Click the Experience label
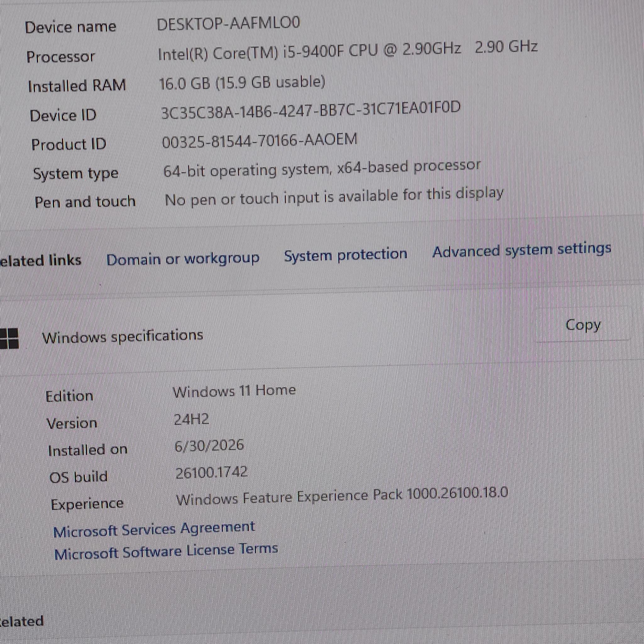This screenshot has width=644, height=644. [87, 504]
